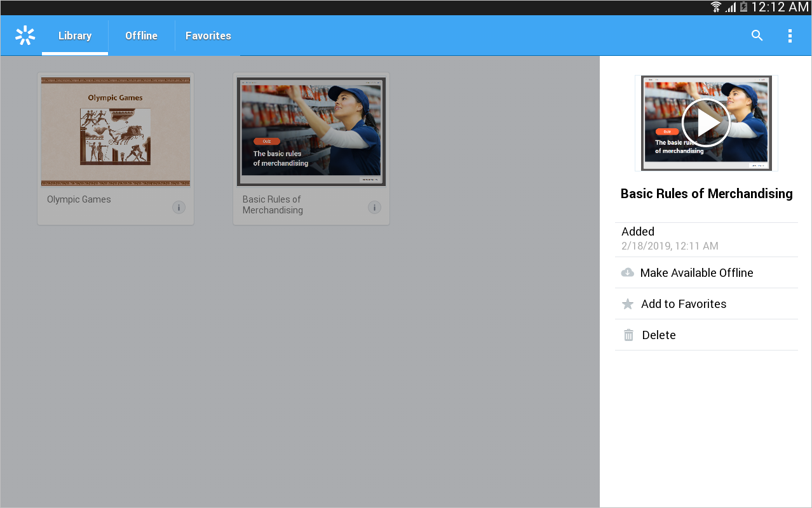The image size is (812, 508).
Task: Click the cloud download icon
Action: coord(627,273)
